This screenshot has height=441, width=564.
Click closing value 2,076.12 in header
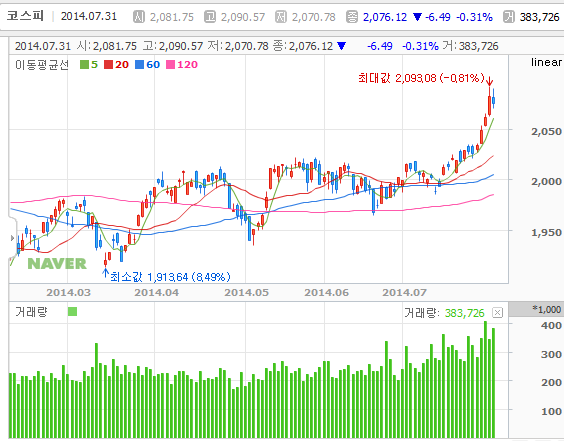pos(385,17)
